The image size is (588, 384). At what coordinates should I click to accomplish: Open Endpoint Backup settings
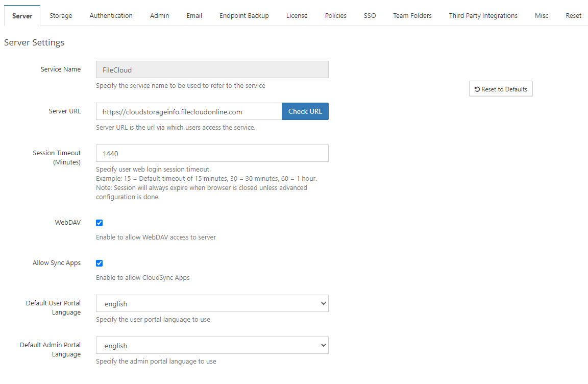pyautogui.click(x=244, y=15)
